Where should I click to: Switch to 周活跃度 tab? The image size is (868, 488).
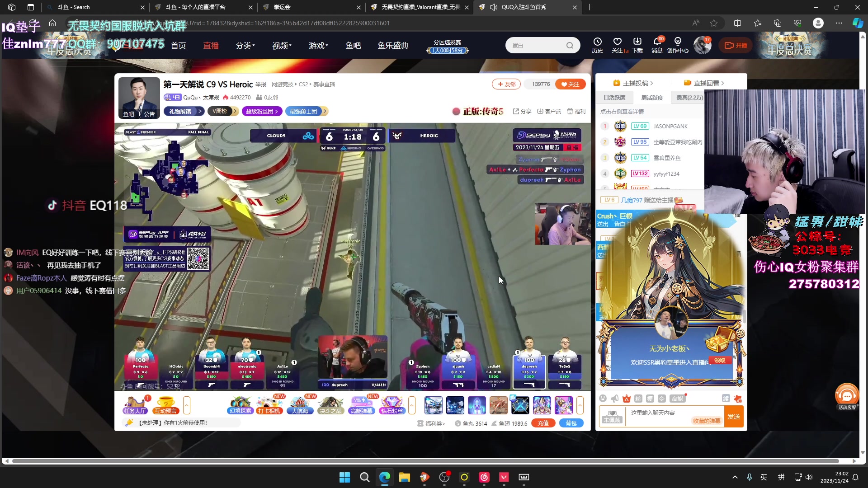click(652, 98)
